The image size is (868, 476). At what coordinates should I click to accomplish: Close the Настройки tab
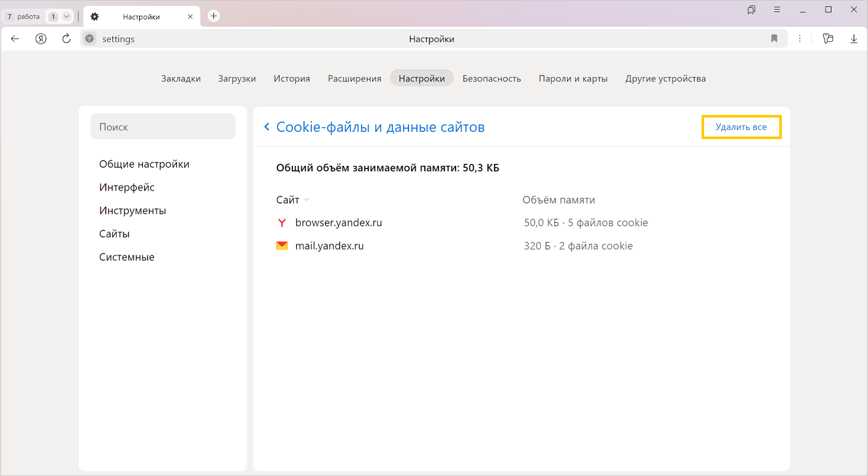click(190, 16)
